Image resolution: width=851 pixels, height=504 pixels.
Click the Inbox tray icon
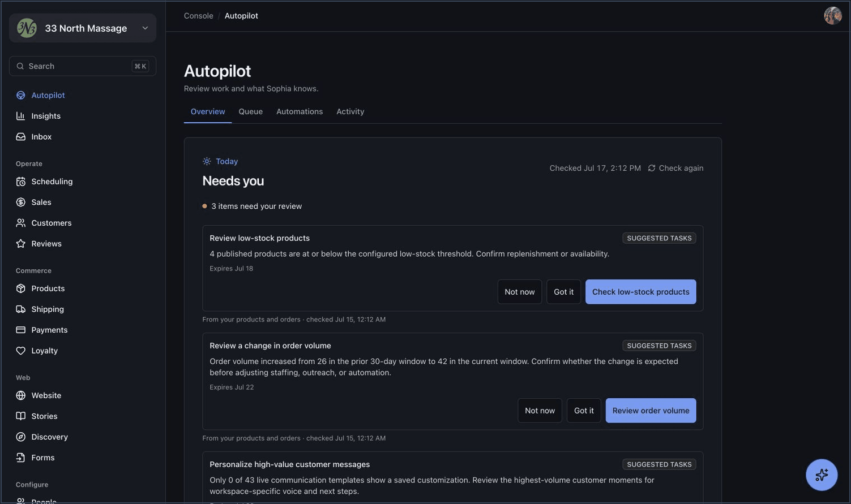point(21,137)
